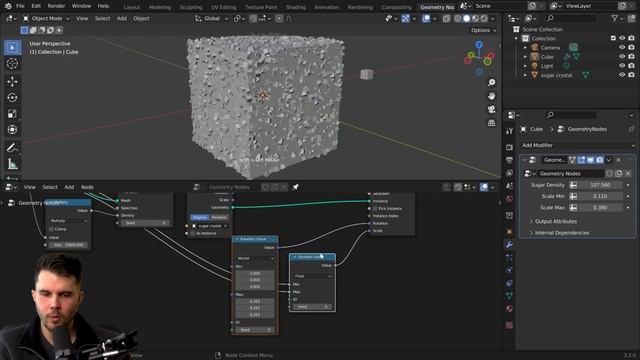Image resolution: width=640 pixels, height=360 pixels.
Task: Open the Options dropdown in viewport
Action: coord(483,30)
